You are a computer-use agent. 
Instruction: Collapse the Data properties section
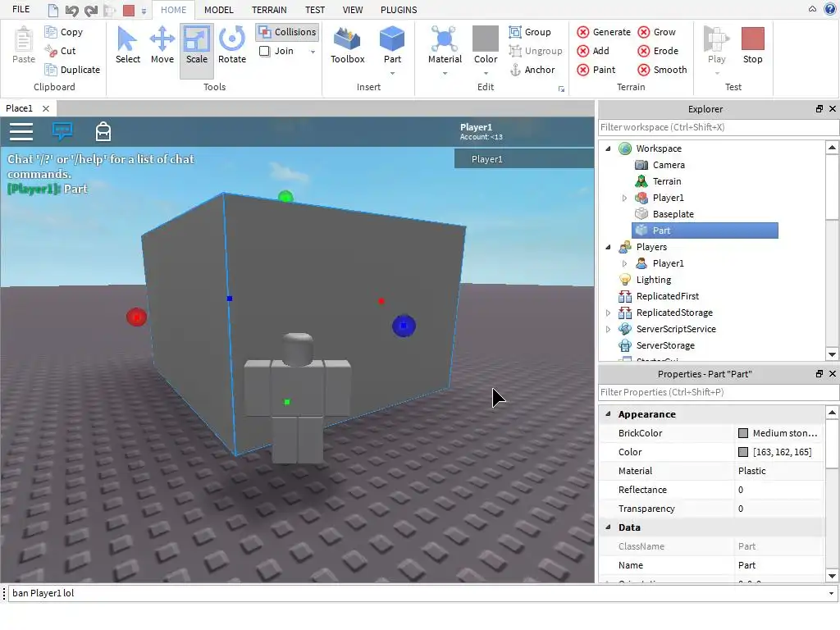tap(608, 527)
